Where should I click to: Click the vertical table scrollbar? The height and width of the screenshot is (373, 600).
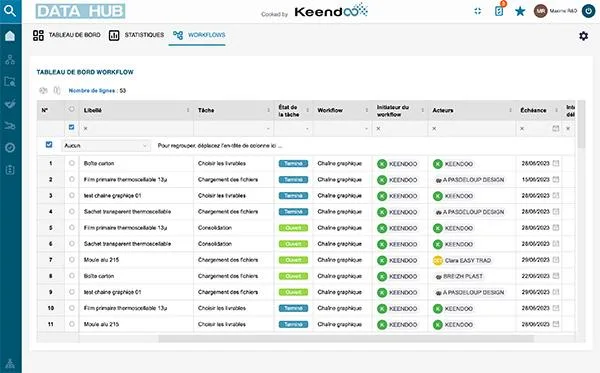tap(581, 124)
